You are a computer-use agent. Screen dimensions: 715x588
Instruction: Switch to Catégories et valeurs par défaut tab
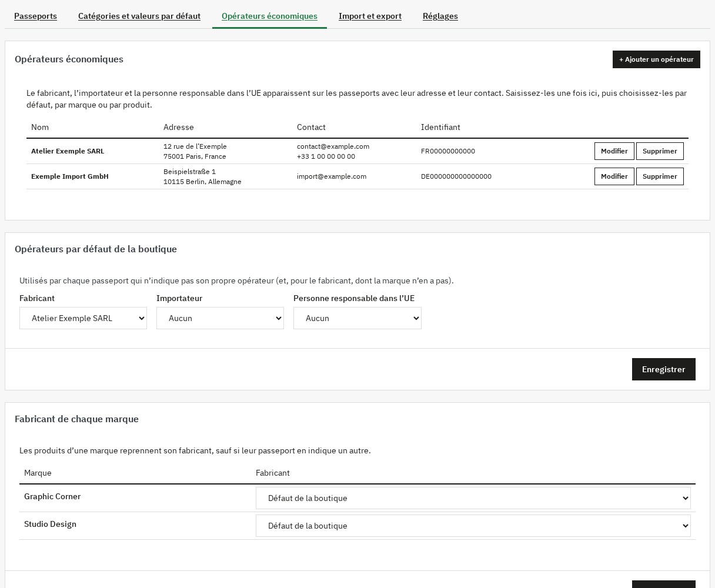pos(139,16)
